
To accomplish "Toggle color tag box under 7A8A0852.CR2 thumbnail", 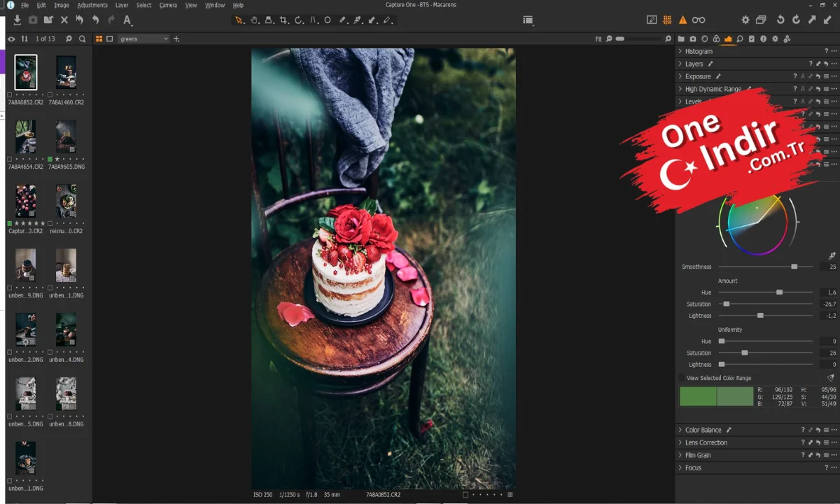I will click(x=10, y=94).
